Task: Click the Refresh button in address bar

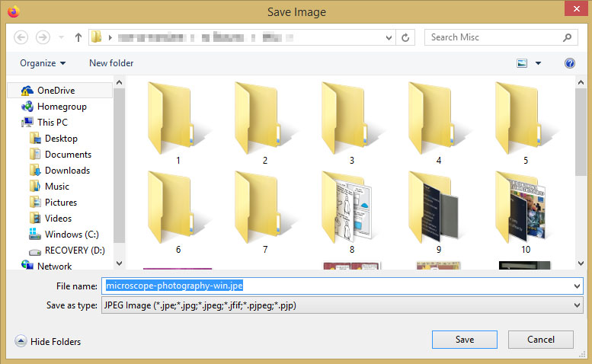Action: (406, 37)
